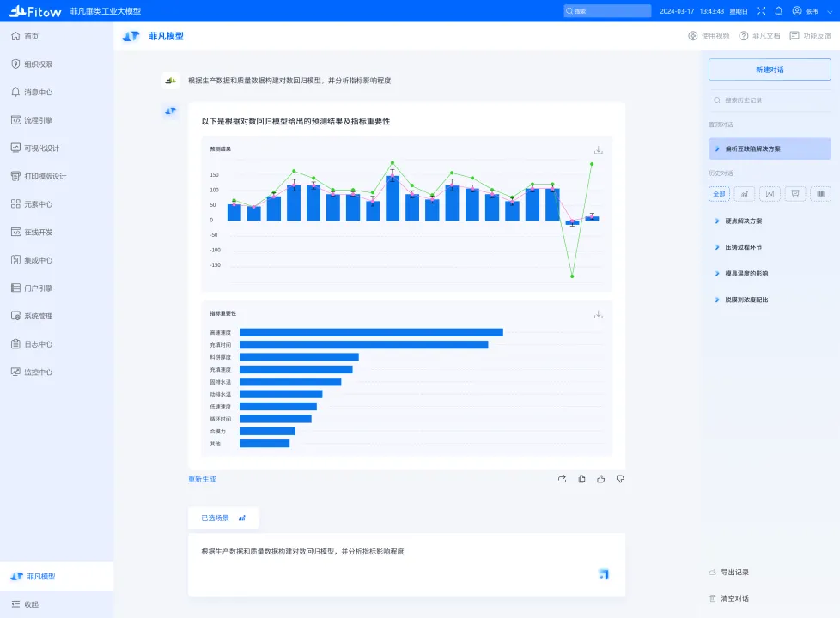
Task: Filter history by bar-chart scenario icon
Action: 744,194
